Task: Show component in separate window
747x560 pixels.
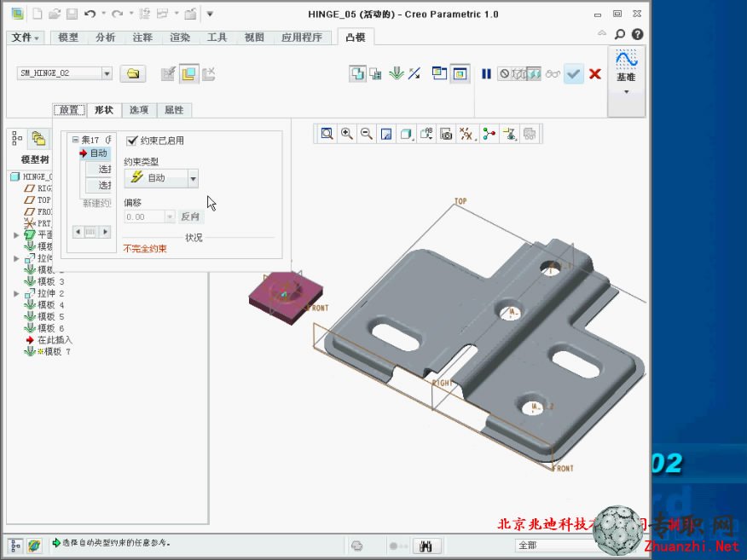Action: pyautogui.click(x=439, y=74)
